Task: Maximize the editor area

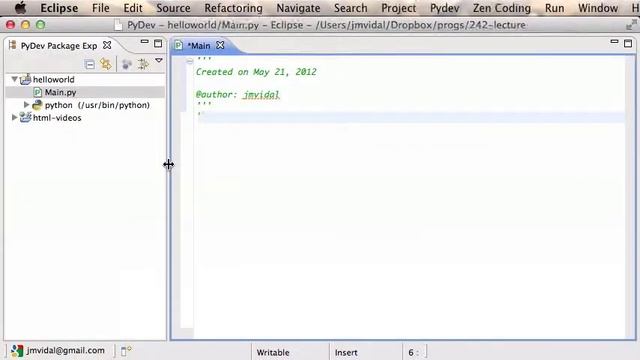Action: (x=628, y=43)
